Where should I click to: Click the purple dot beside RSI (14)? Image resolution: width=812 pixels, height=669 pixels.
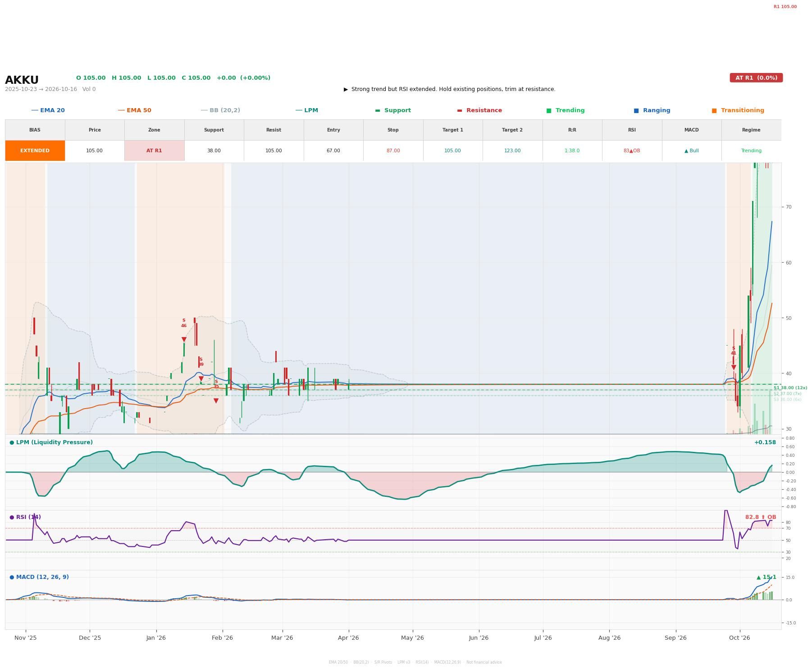tap(12, 517)
